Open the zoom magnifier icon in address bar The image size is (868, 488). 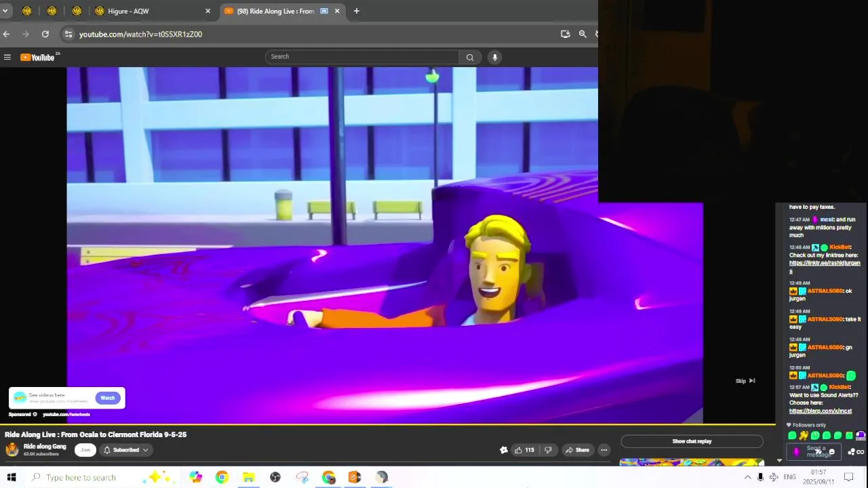(583, 34)
